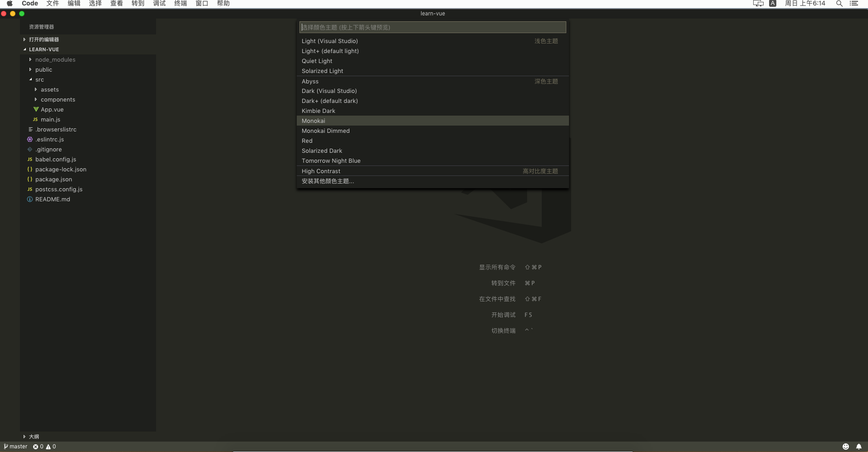Open Spotlight search from the menu bar
The width and height of the screenshot is (868, 452).
(x=839, y=4)
